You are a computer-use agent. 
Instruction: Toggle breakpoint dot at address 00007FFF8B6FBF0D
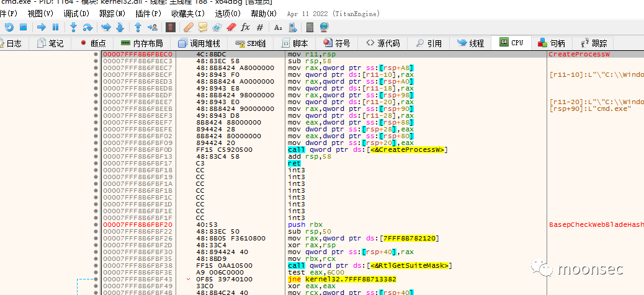[x=96, y=150]
